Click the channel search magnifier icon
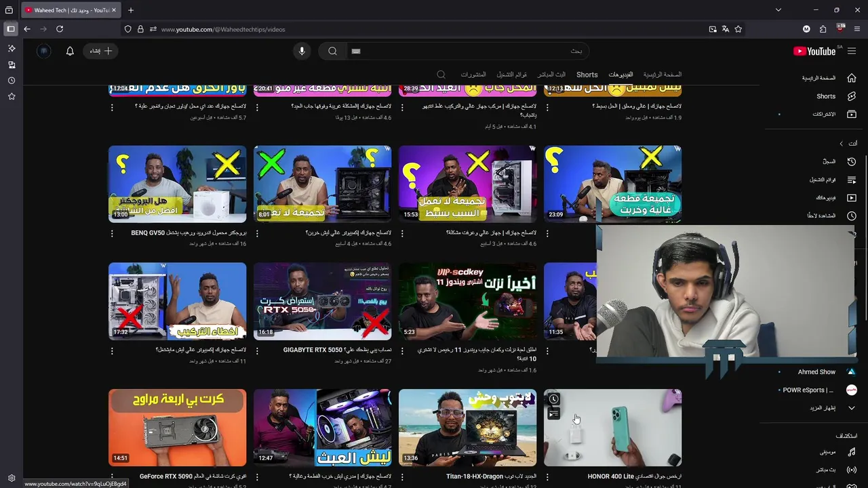Viewport: 868px width, 488px height. (441, 75)
